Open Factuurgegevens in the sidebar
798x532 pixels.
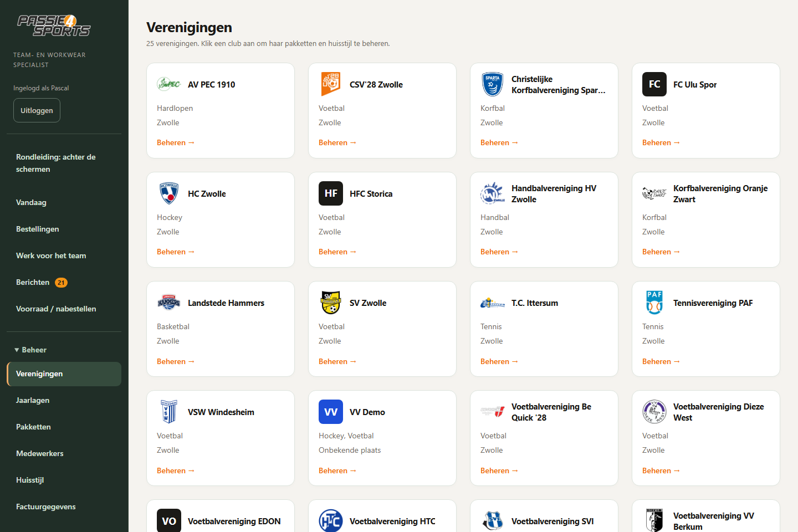(x=64, y=507)
